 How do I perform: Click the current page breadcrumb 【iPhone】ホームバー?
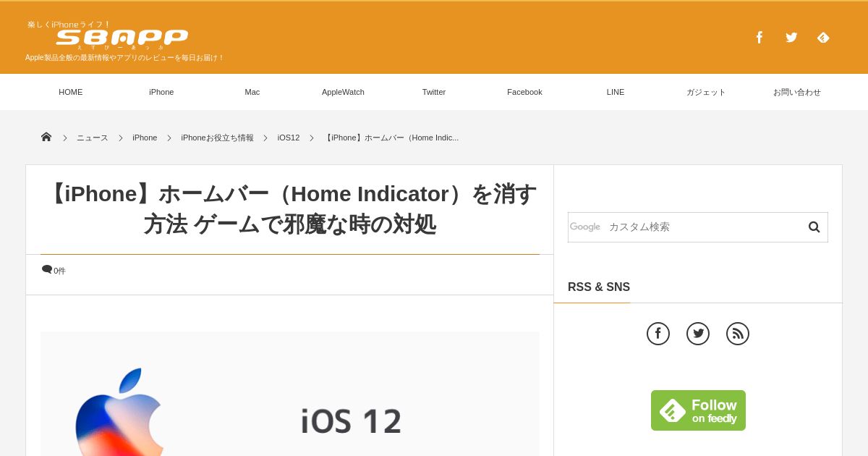pyautogui.click(x=391, y=138)
